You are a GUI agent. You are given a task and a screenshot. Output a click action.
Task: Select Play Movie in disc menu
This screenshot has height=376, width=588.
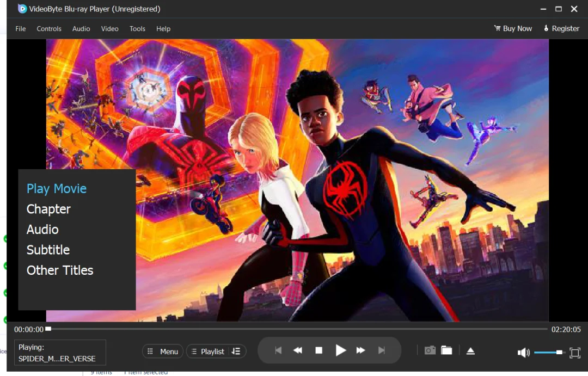click(x=56, y=189)
